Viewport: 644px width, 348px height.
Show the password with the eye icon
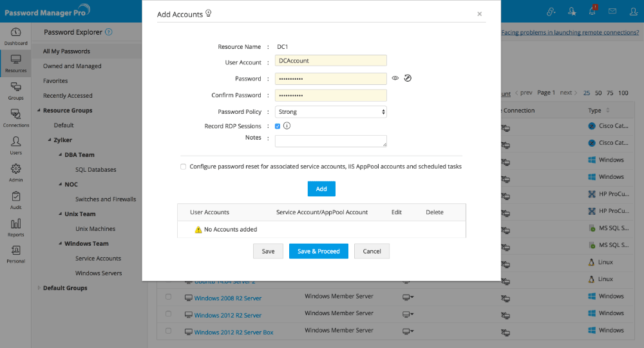click(x=395, y=78)
